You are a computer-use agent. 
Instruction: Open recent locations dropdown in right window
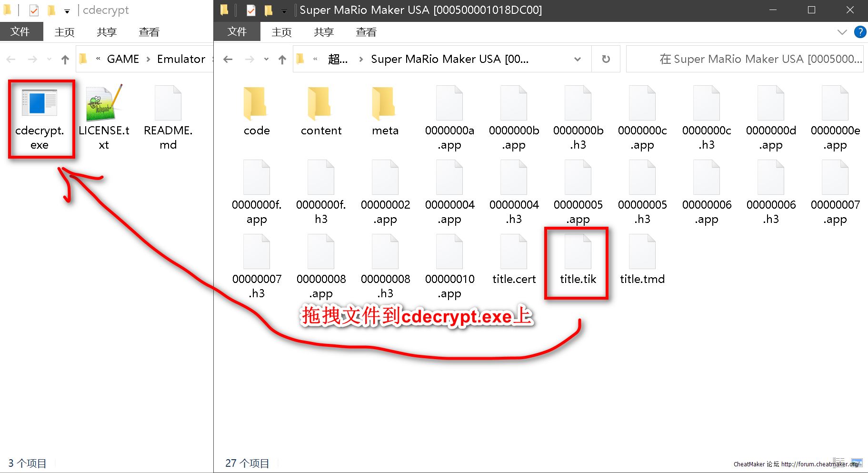coord(266,59)
